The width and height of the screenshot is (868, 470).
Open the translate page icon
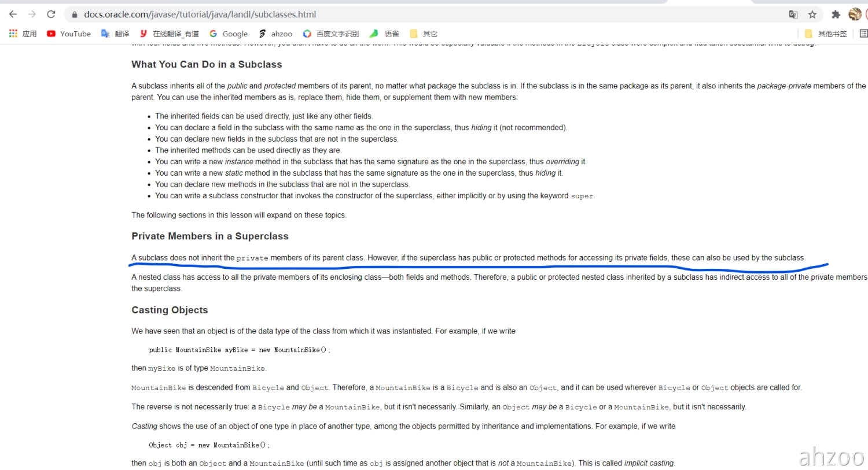793,14
